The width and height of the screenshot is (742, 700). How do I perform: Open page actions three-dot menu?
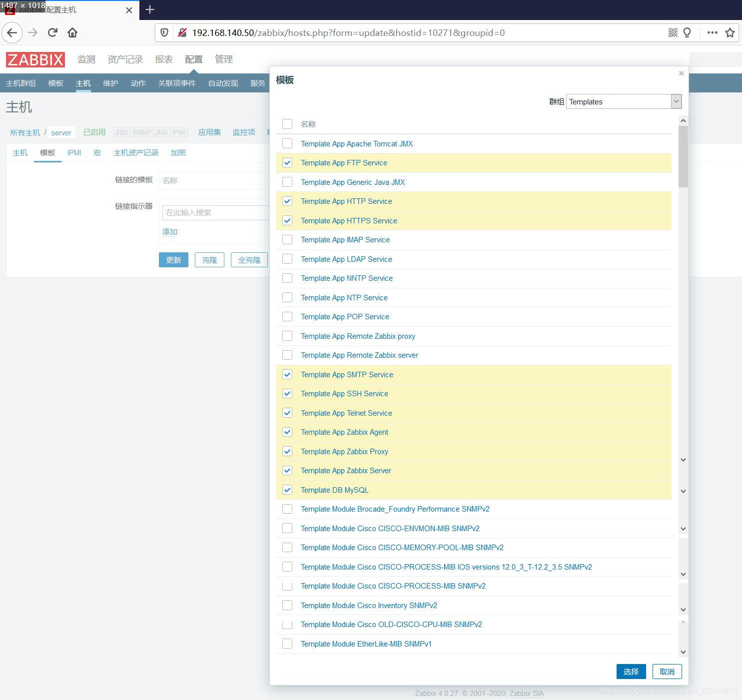pos(713,33)
